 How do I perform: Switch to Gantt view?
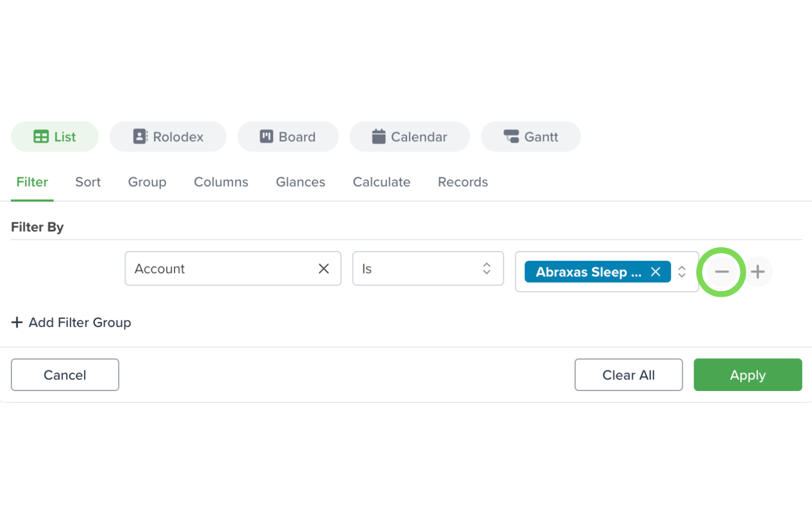(531, 137)
